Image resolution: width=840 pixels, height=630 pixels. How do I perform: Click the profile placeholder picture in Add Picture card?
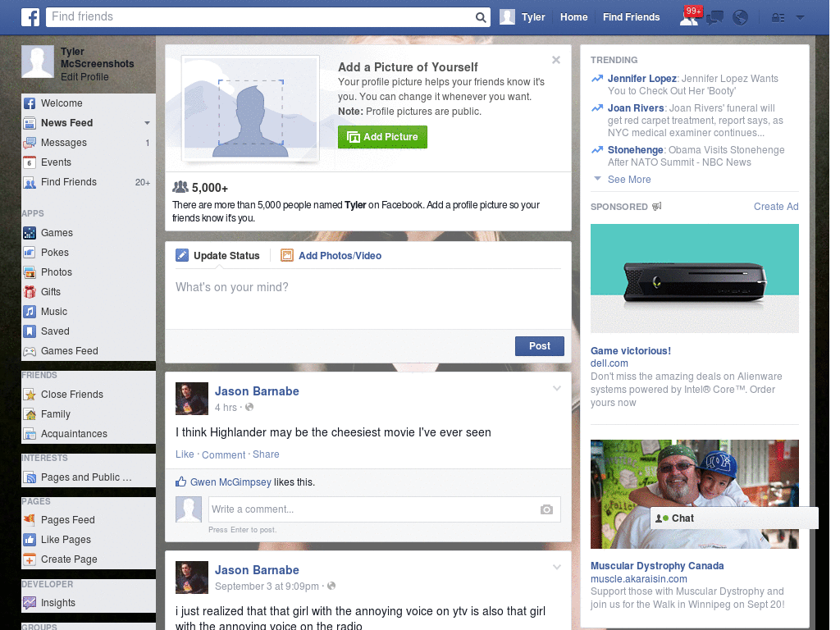[x=250, y=109]
